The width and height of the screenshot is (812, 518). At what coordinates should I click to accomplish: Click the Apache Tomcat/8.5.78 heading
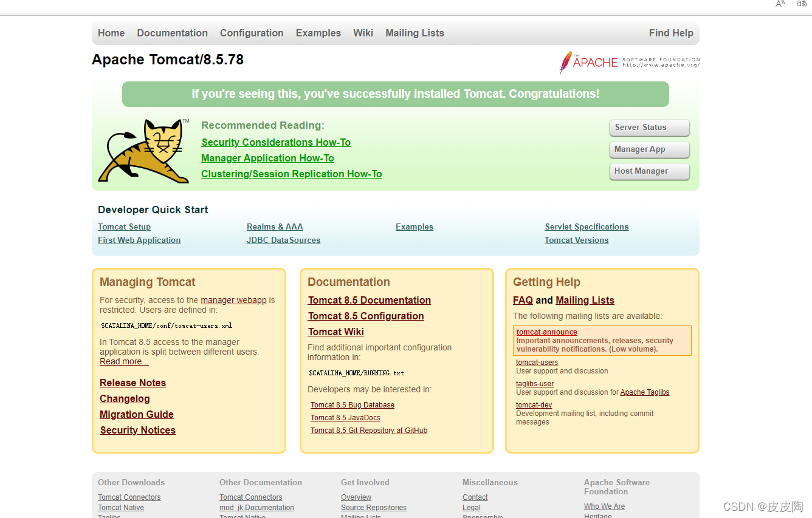(168, 60)
